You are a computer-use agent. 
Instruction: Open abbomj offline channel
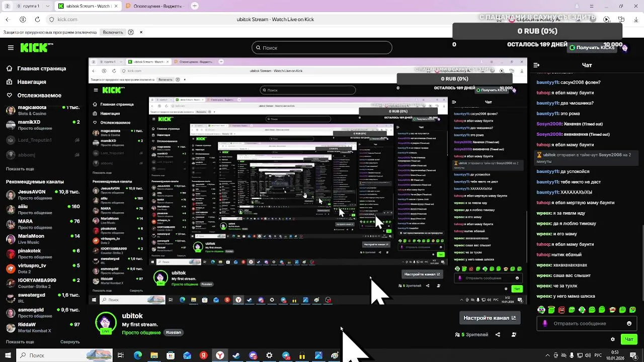(43, 155)
